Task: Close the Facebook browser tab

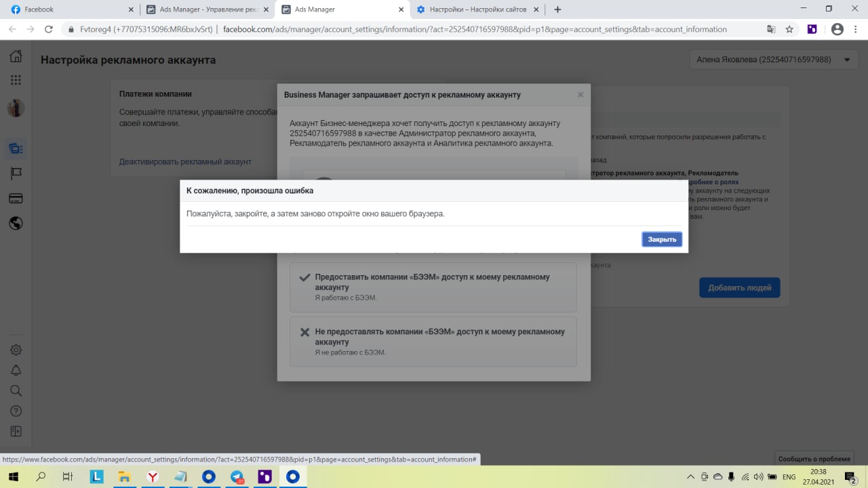Action: coord(131,9)
